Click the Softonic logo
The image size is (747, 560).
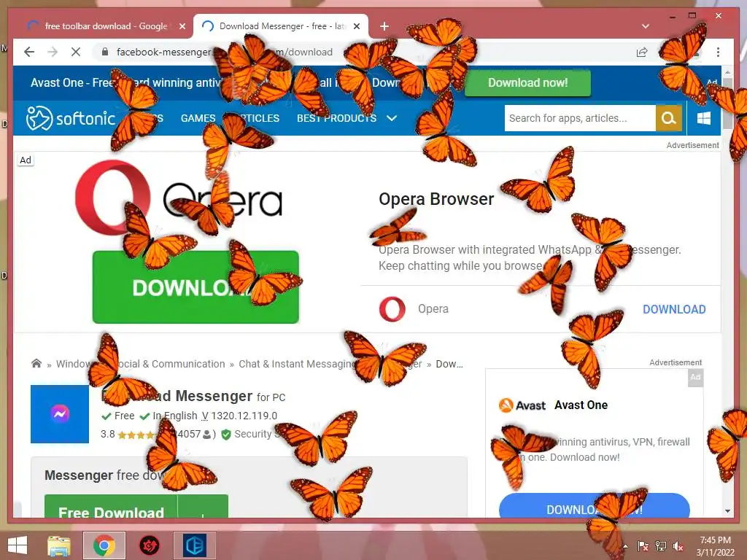(x=71, y=117)
